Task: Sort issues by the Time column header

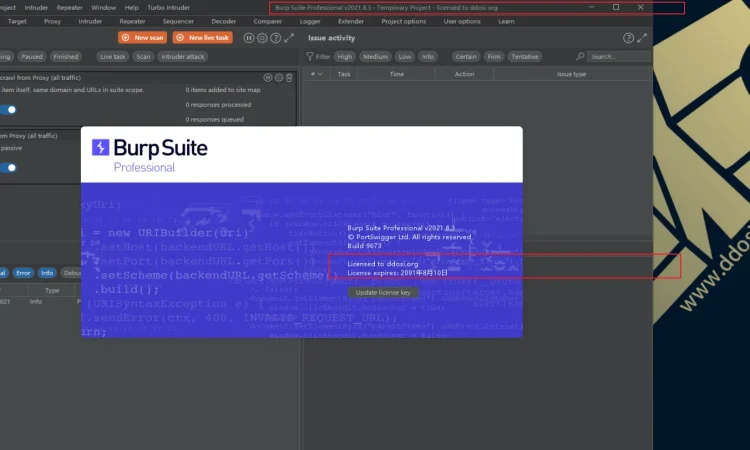Action: (x=397, y=74)
